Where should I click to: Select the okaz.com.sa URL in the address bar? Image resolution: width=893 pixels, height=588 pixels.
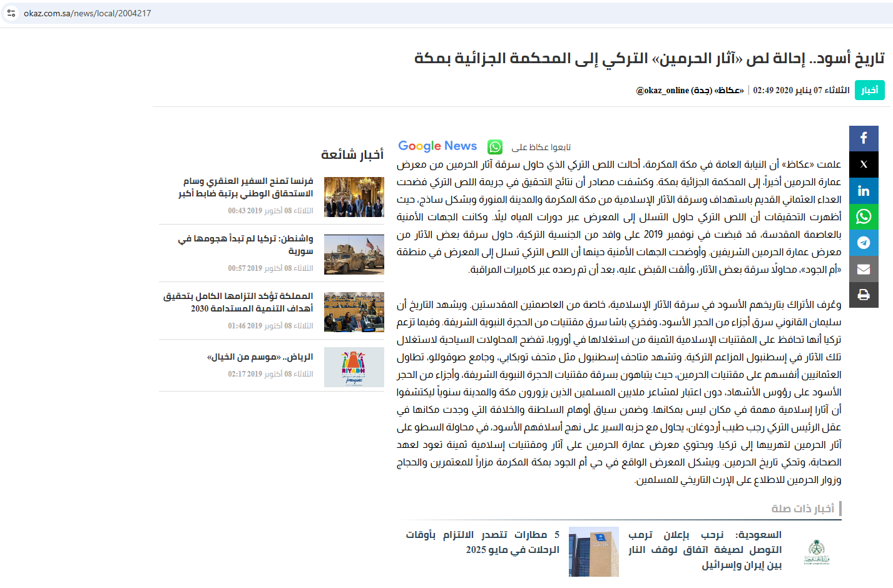[x=88, y=13]
